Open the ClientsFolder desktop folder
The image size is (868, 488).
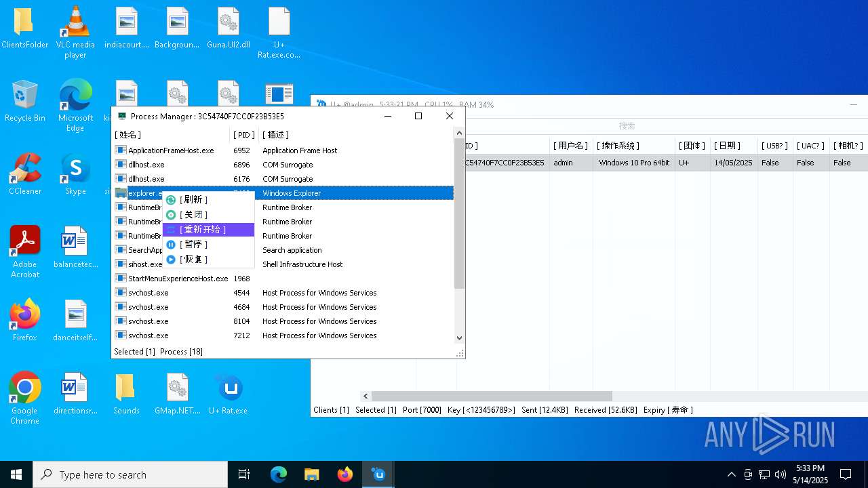(24, 28)
